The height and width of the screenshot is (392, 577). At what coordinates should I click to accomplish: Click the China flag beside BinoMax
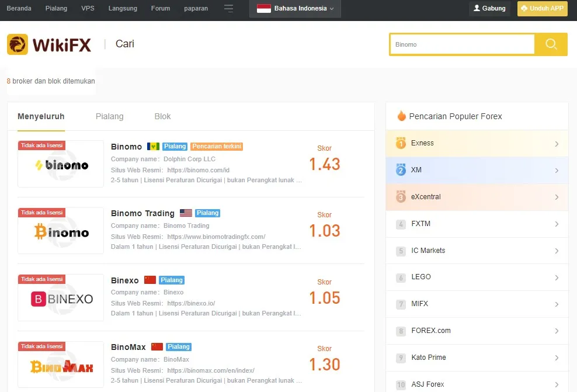click(157, 347)
